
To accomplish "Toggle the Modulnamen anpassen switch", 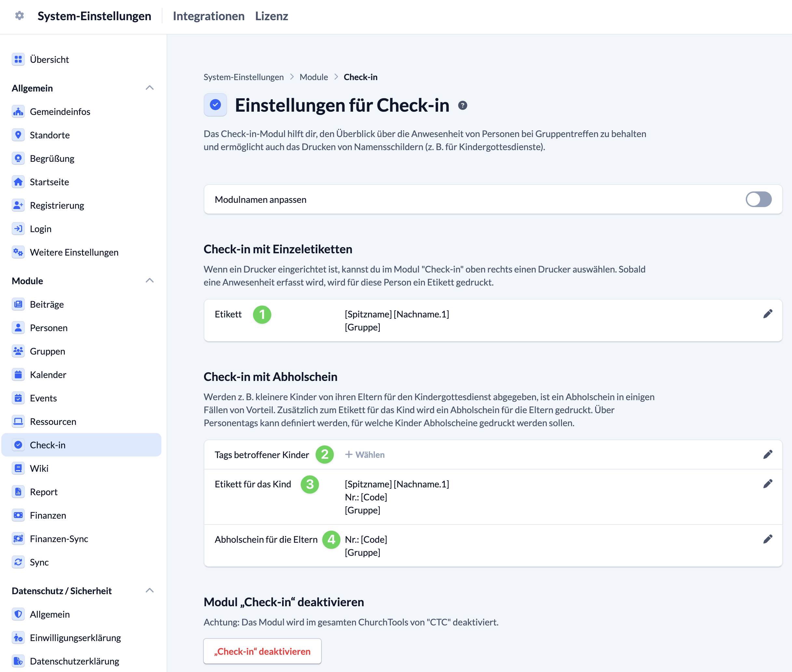I will coord(758,199).
